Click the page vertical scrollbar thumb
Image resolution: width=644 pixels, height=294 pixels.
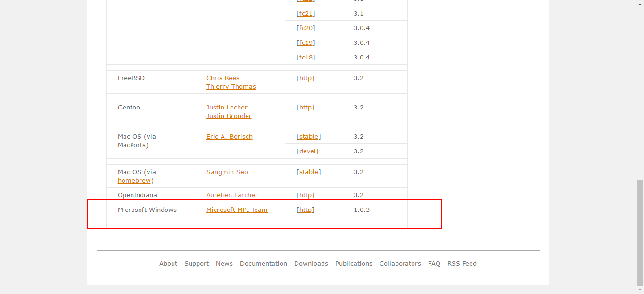[x=640, y=232]
